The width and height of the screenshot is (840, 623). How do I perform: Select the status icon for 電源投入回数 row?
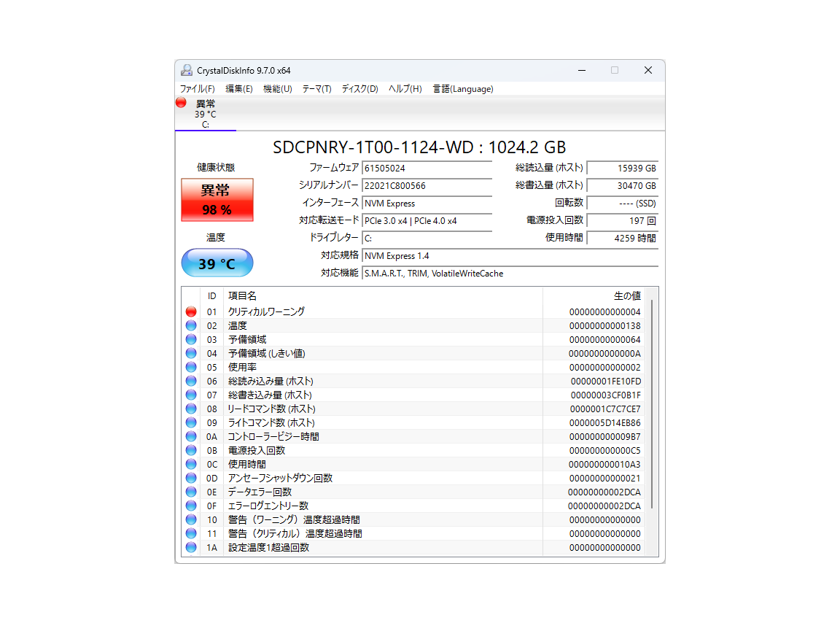[x=190, y=450]
